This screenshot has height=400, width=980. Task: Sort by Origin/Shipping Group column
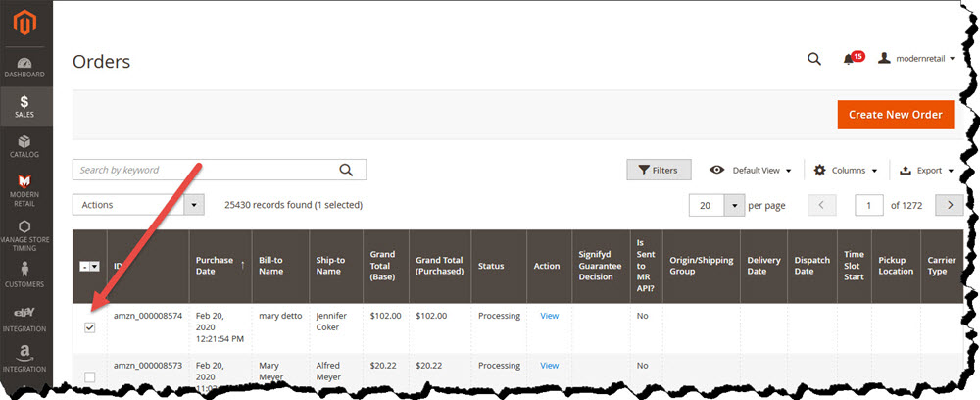pos(702,266)
